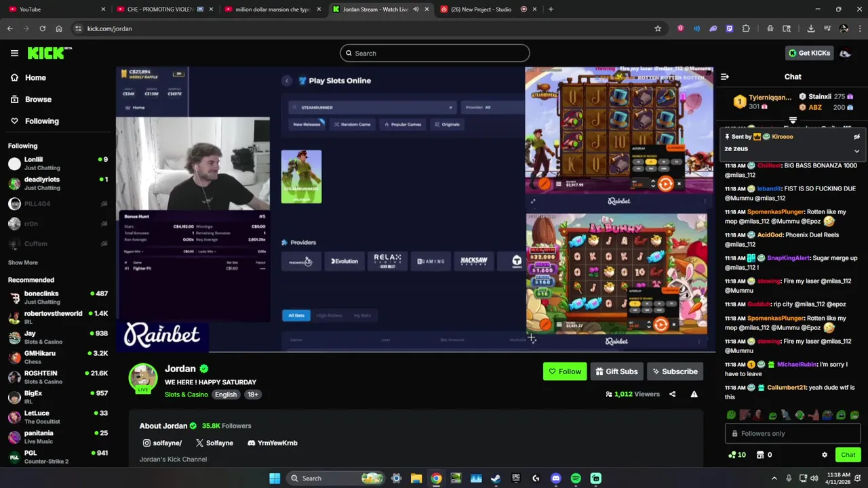Screen dimensions: 868x488
Task: Open solfayne Instagram link
Action: 162,443
